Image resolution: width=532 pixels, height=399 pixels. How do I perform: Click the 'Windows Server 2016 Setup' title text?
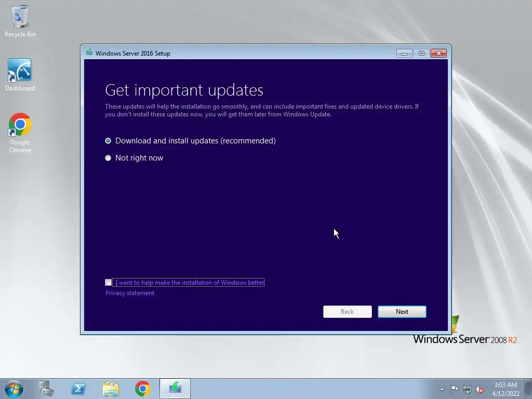click(133, 54)
